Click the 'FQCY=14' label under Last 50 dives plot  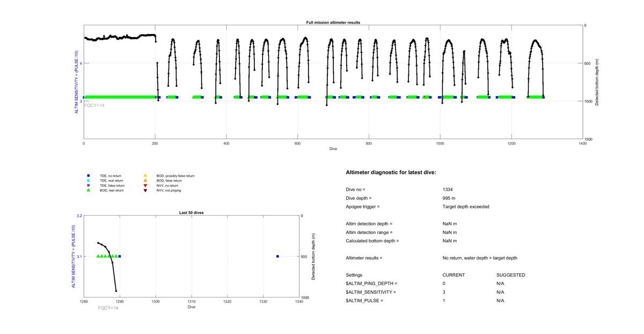tap(108, 308)
